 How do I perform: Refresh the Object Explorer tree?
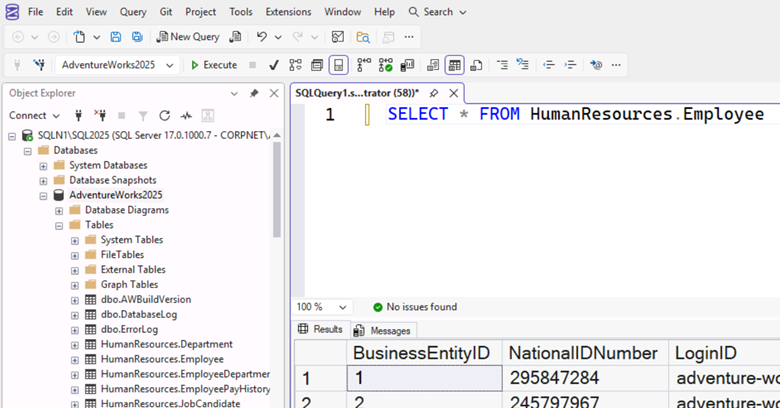(x=164, y=115)
